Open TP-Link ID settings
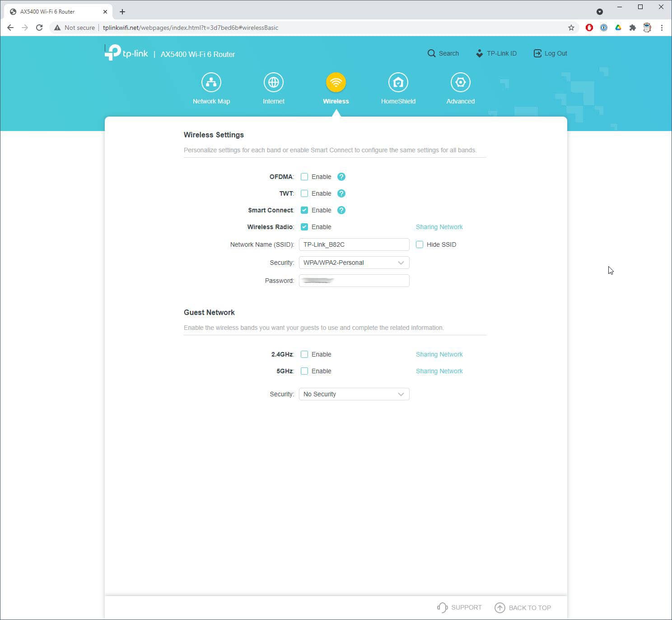 click(x=496, y=53)
